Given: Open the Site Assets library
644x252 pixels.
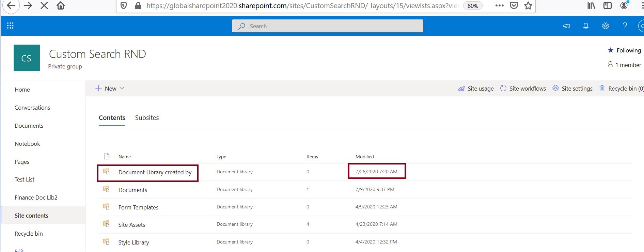Looking at the screenshot, I should coord(132,225).
